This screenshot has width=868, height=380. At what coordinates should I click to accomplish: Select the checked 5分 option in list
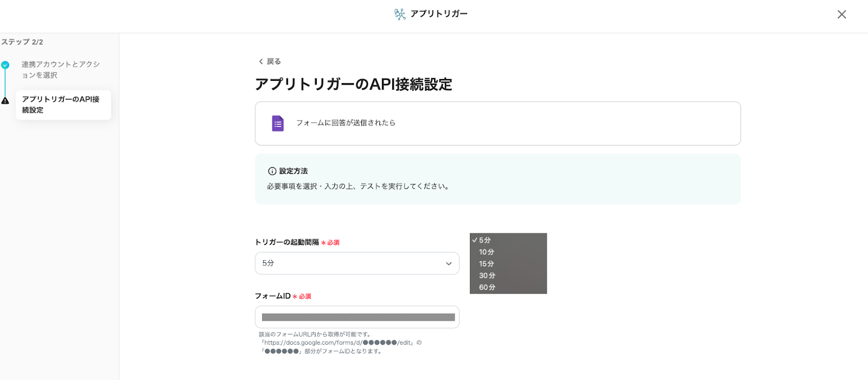[x=508, y=240]
